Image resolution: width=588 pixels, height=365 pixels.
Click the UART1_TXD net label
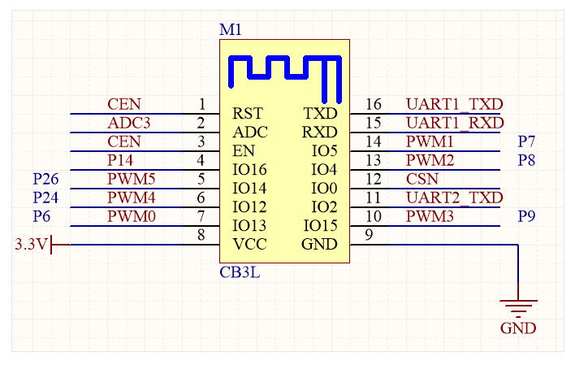coord(454,104)
